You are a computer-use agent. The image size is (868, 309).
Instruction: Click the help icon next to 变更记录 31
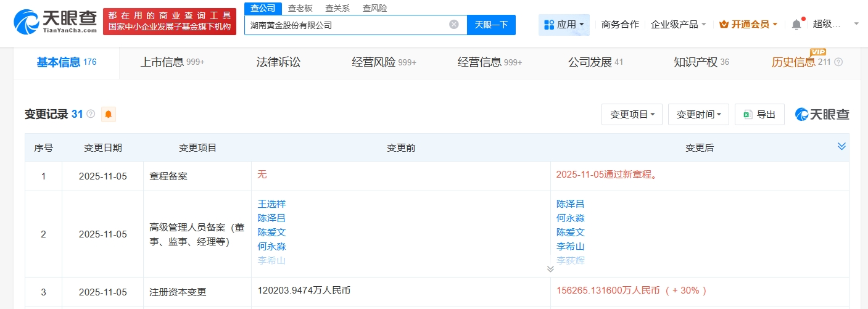point(91,114)
